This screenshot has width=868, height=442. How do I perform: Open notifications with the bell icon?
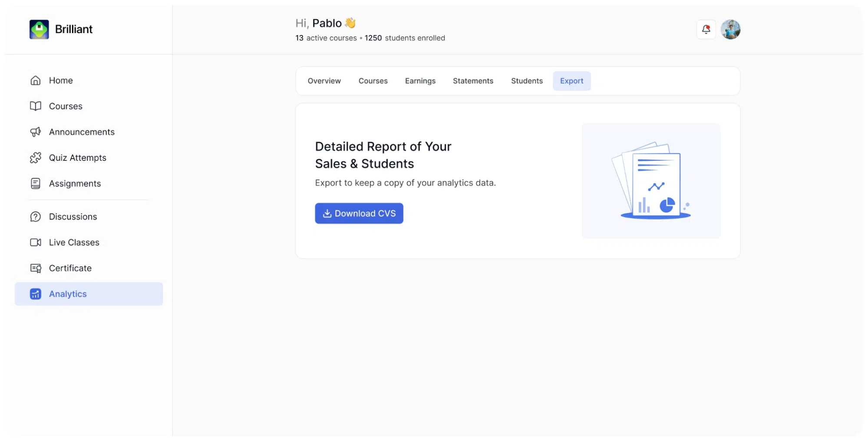(x=706, y=30)
